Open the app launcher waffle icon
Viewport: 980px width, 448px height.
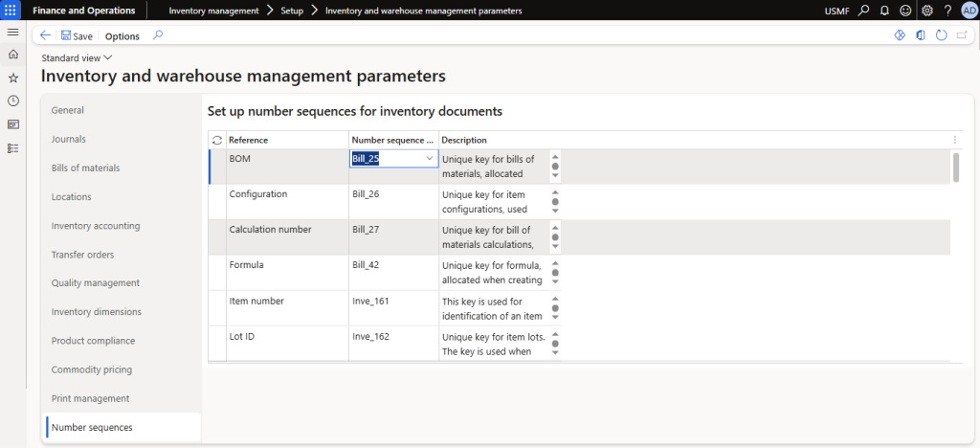[12, 11]
